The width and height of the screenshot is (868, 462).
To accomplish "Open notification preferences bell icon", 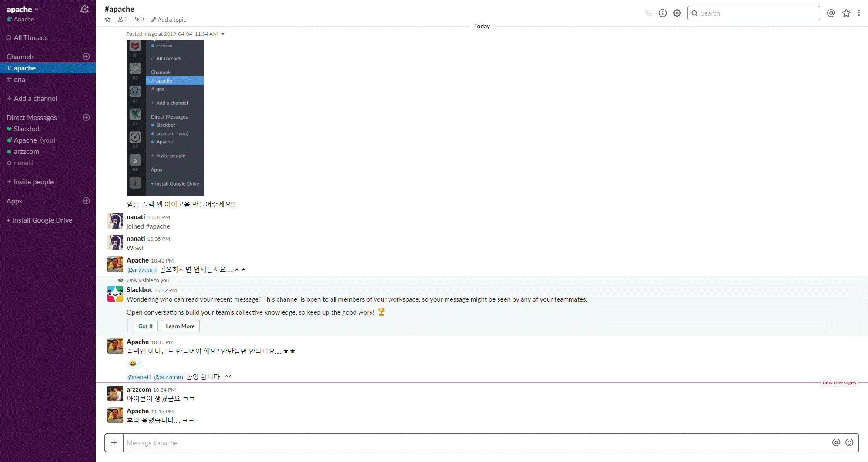I will [85, 9].
